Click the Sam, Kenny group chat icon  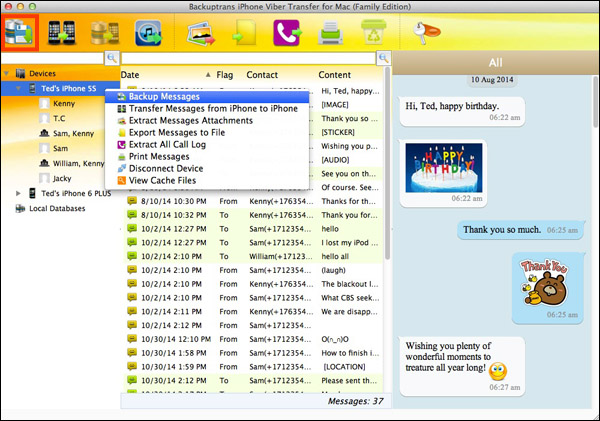coord(44,133)
